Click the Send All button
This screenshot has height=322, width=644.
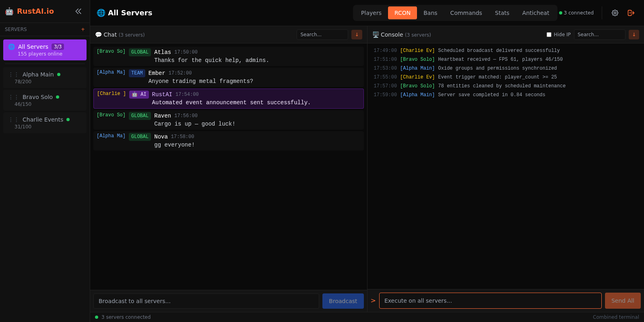(623, 301)
